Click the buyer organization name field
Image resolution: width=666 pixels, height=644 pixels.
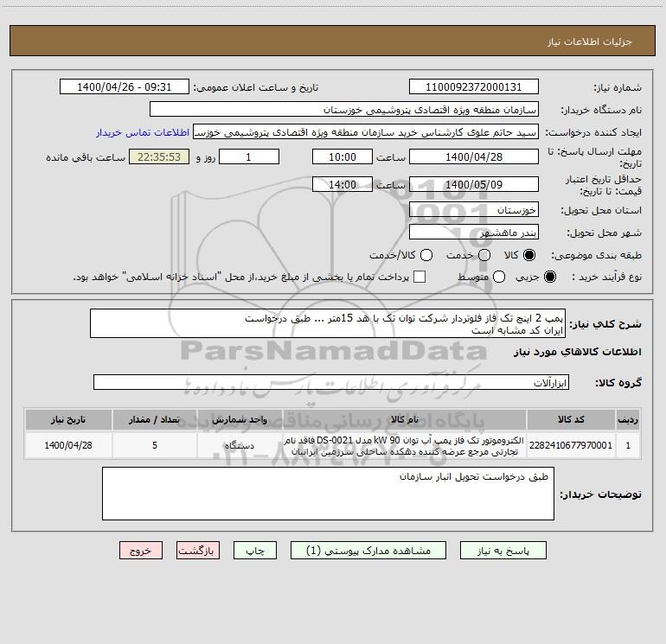pyautogui.click(x=344, y=109)
